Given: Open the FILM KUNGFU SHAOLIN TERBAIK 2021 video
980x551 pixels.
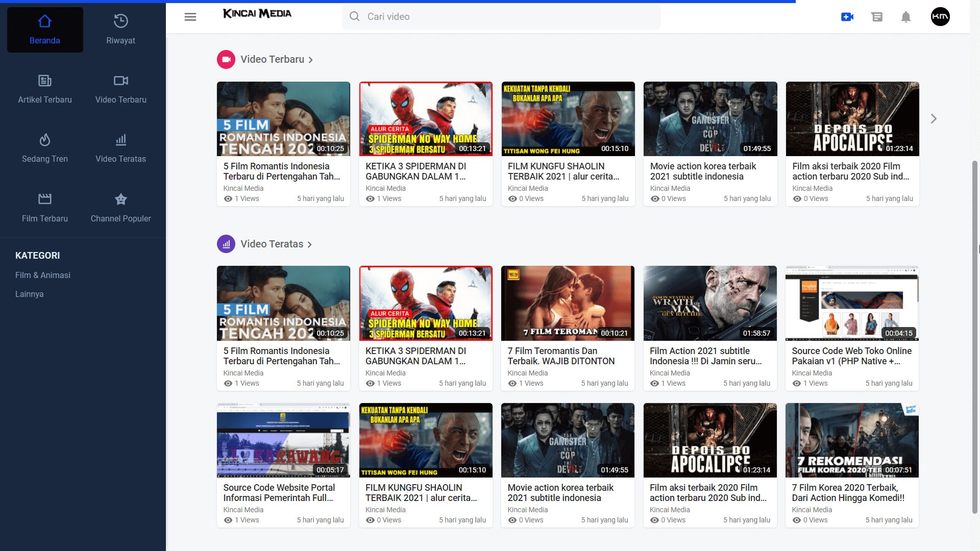Looking at the screenshot, I should coord(568,118).
